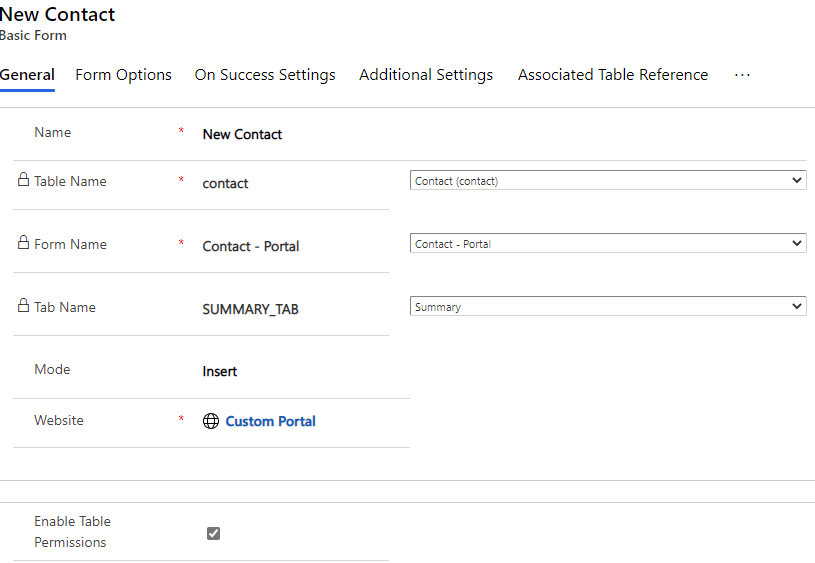
Task: Toggle the Enable Table Permissions checkbox
Action: click(x=213, y=533)
